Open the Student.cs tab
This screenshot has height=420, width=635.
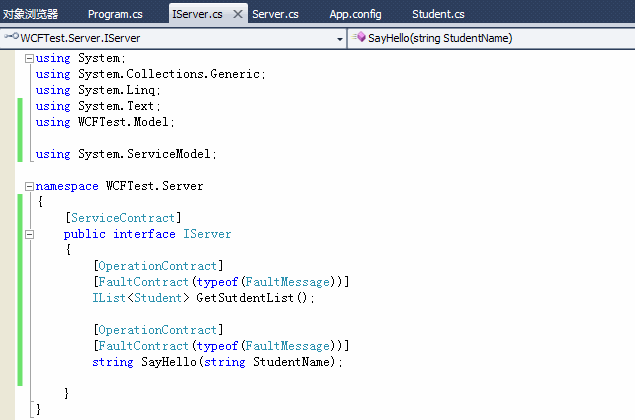click(x=438, y=14)
